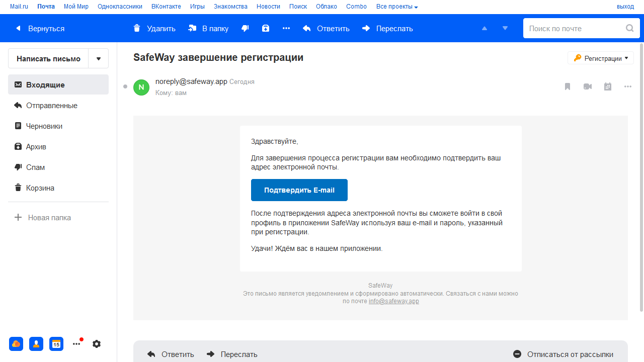Open the three-dots more actions in toolbar

pos(286,29)
